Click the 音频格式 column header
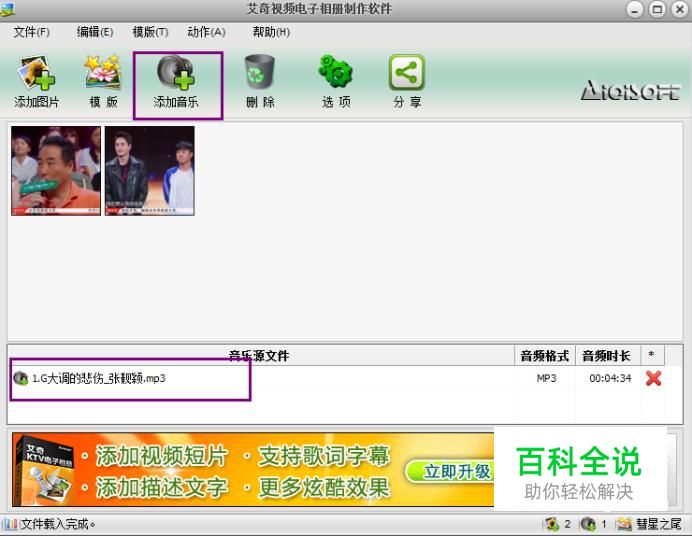This screenshot has height=536, width=692. [545, 356]
